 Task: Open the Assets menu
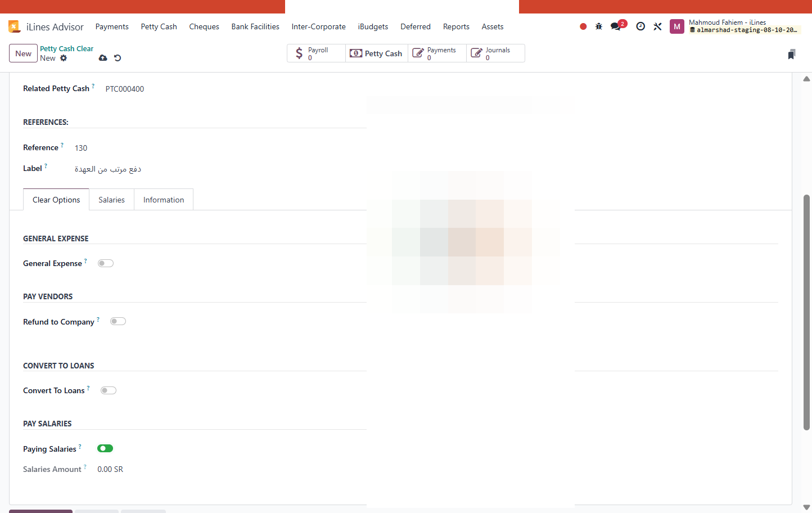pos(493,26)
